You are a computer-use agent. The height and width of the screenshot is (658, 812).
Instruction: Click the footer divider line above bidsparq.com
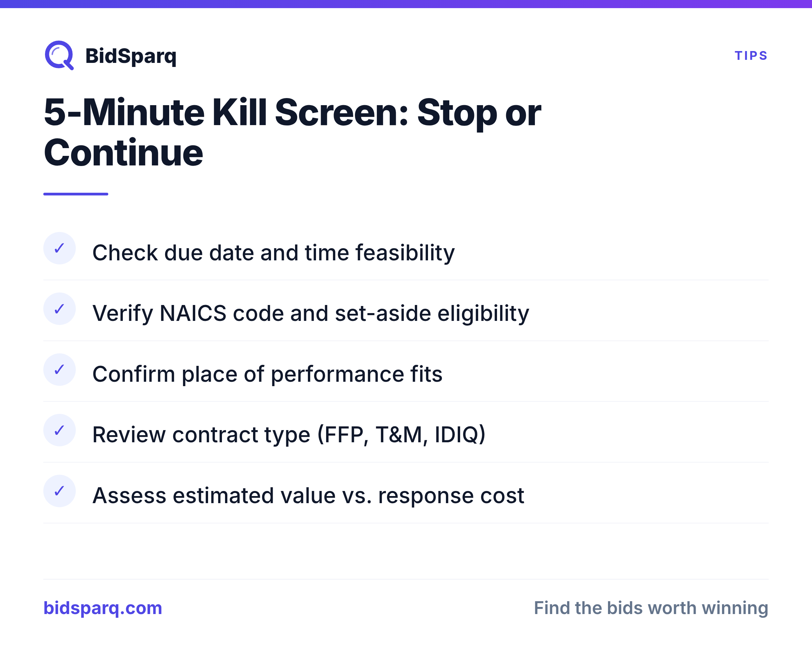(x=406, y=579)
